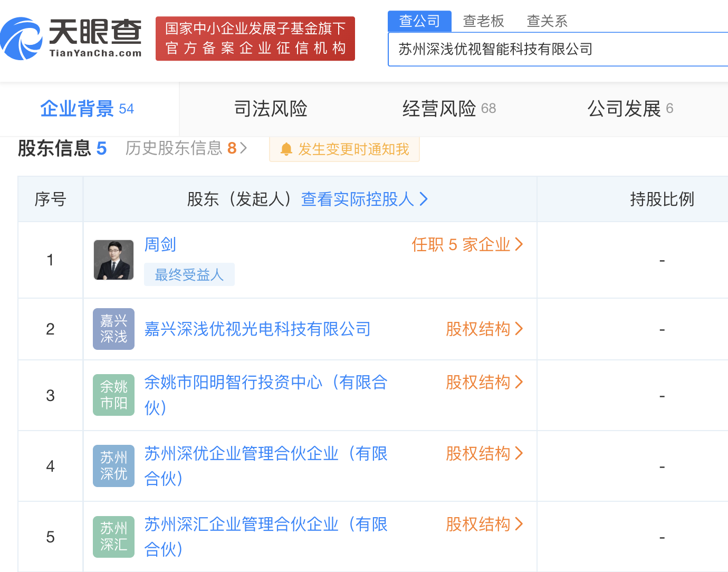Click the 股东信息 5 section heading

pos(62,148)
